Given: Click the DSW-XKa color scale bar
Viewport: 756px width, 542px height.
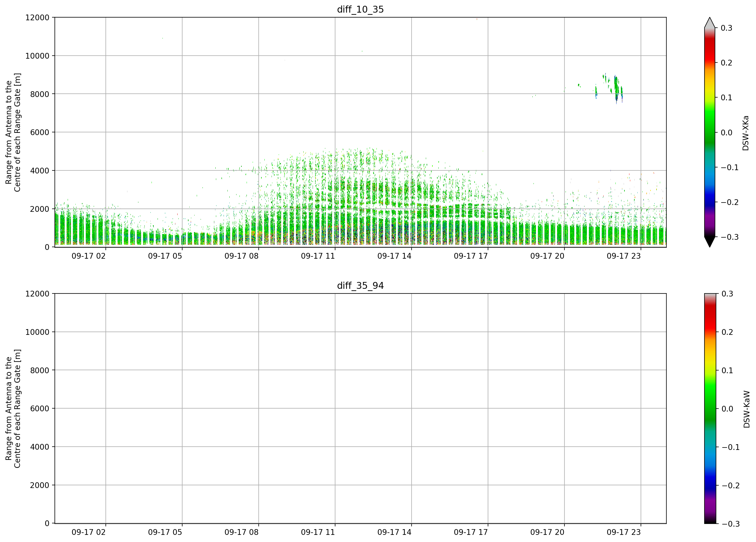Looking at the screenshot, I should tap(710, 132).
